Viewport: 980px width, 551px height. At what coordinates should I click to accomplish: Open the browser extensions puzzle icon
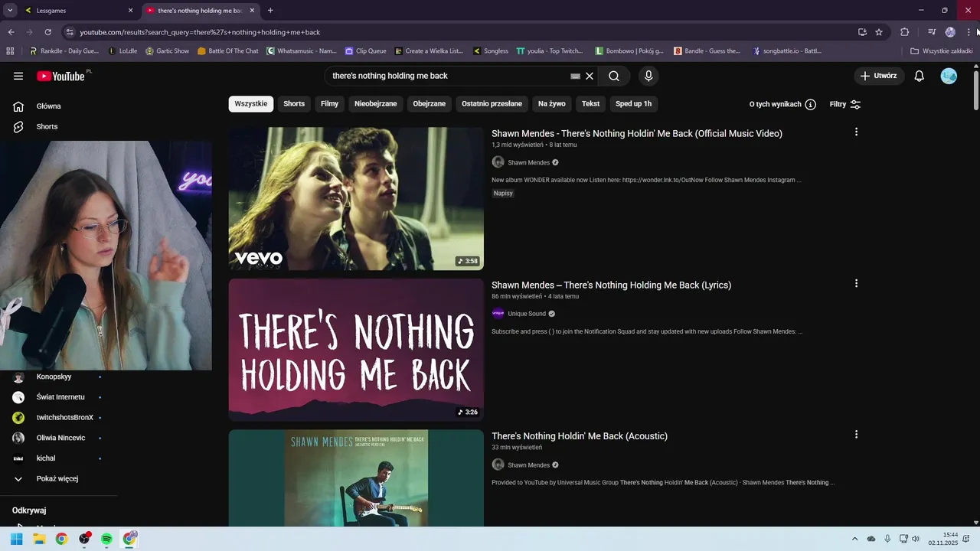(904, 32)
